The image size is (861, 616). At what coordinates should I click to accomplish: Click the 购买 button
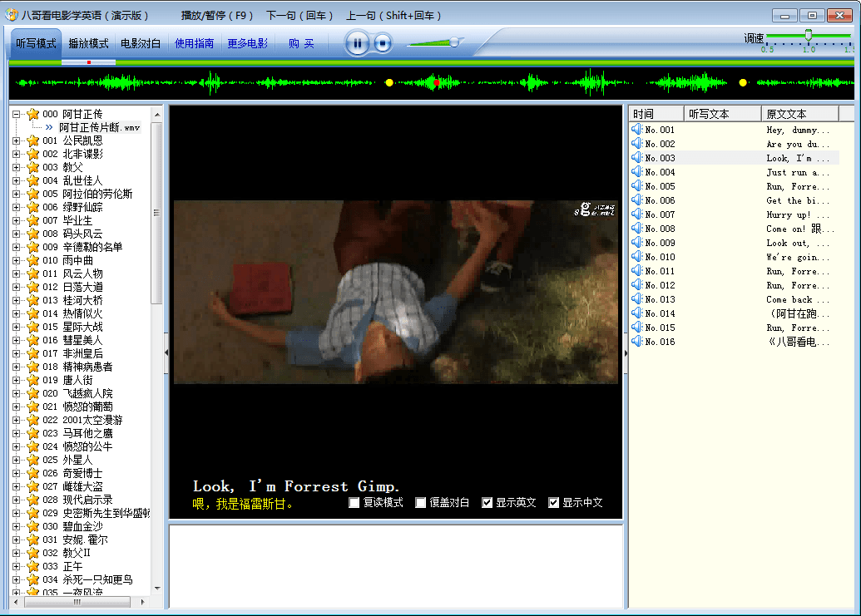[x=301, y=43]
